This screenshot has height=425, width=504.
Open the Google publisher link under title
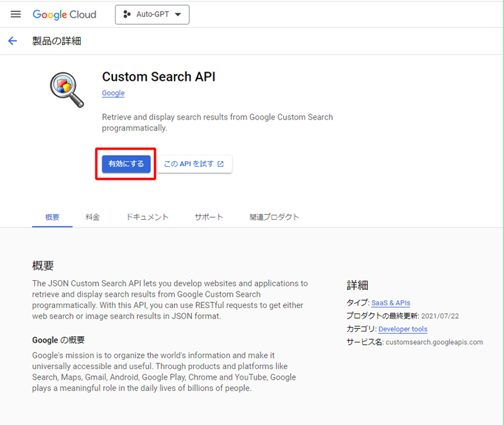(113, 93)
